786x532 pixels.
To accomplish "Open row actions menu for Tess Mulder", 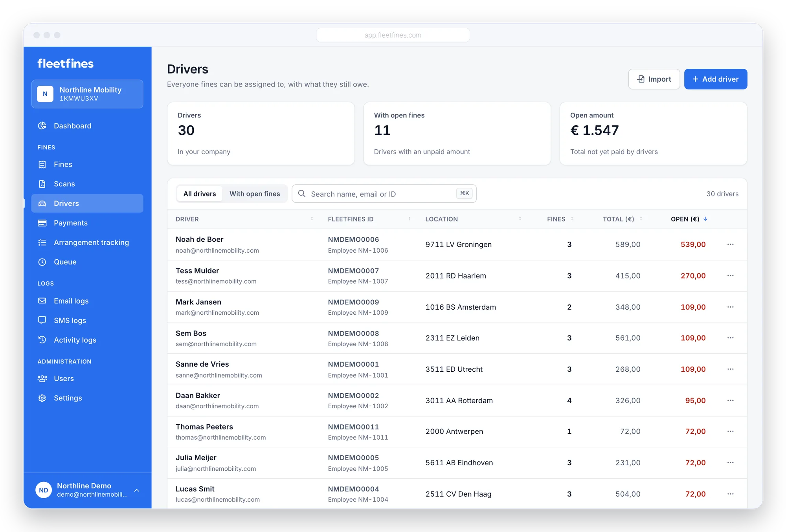I will (731, 276).
